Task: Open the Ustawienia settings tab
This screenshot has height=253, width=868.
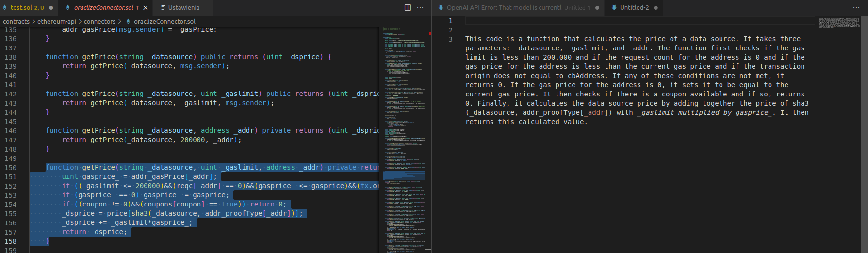Action: pos(183,8)
